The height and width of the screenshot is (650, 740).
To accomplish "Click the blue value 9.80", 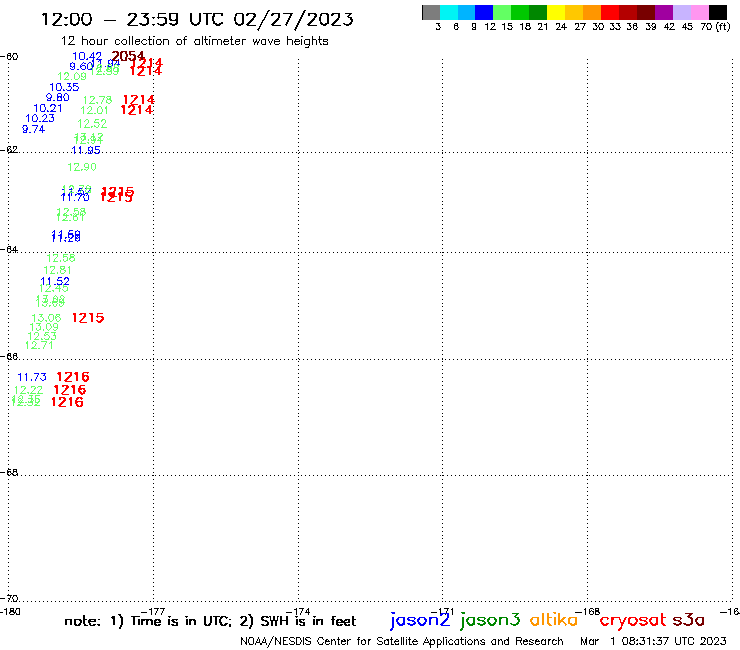I will point(58,98).
